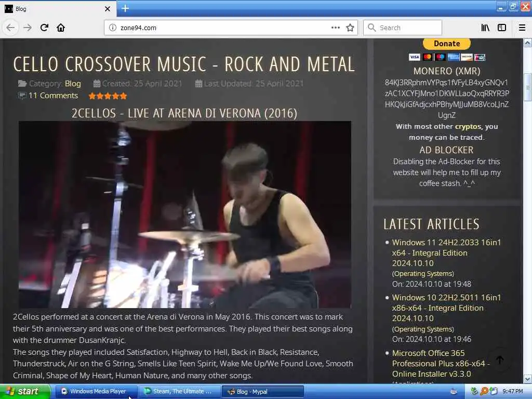The width and height of the screenshot is (532, 399).
Task: Click the LATEST ARTICLES heading
Action: (x=431, y=224)
